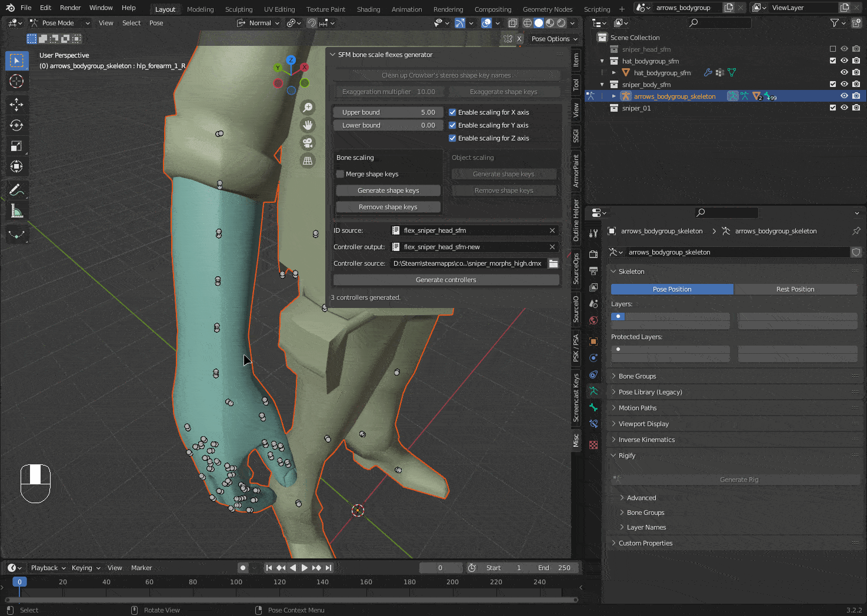This screenshot has width=867, height=616.
Task: Open the Pose Mode dropdown
Action: pyautogui.click(x=60, y=23)
